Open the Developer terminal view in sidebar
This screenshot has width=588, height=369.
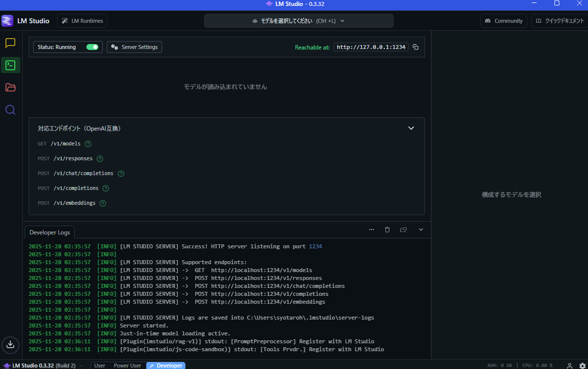pyautogui.click(x=10, y=65)
